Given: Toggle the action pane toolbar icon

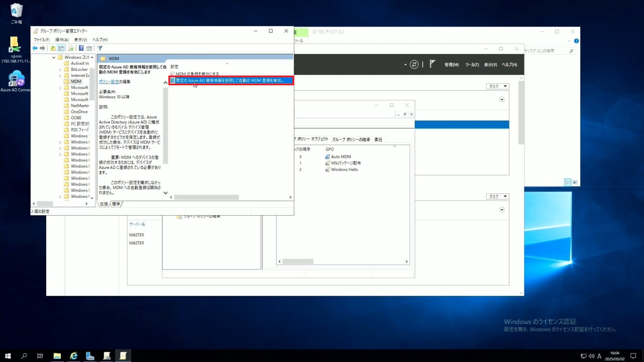Looking at the screenshot, I should point(89,48).
